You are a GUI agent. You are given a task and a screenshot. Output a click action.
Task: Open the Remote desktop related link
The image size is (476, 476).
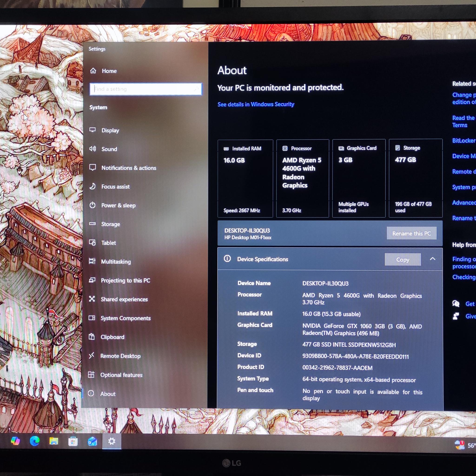(464, 172)
